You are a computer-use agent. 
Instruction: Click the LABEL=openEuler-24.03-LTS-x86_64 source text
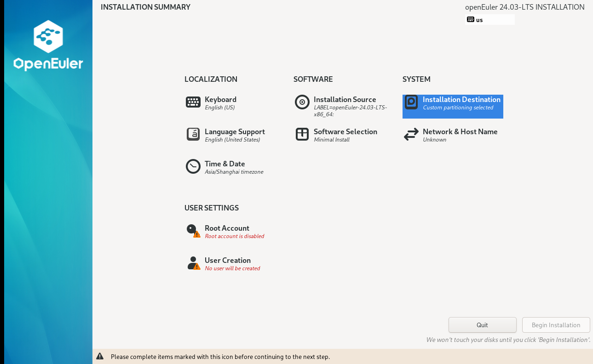351,111
